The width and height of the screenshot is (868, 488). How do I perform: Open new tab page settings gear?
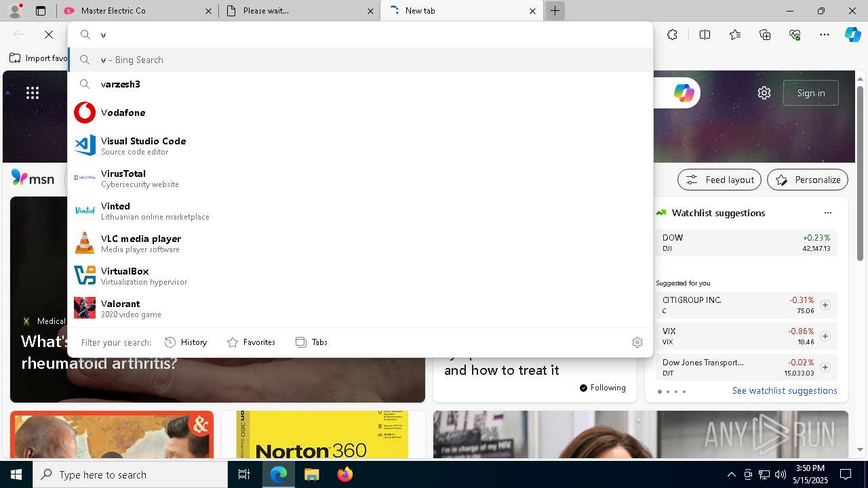764,93
